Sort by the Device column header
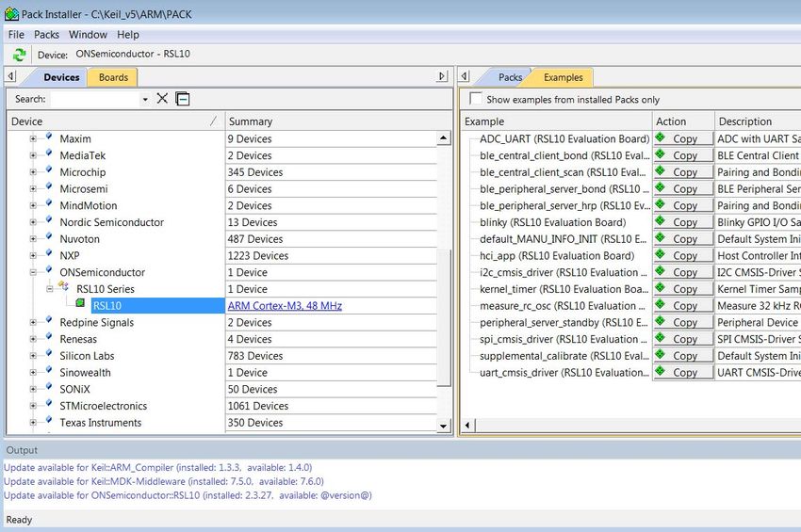This screenshot has width=801, height=532. 116,121
